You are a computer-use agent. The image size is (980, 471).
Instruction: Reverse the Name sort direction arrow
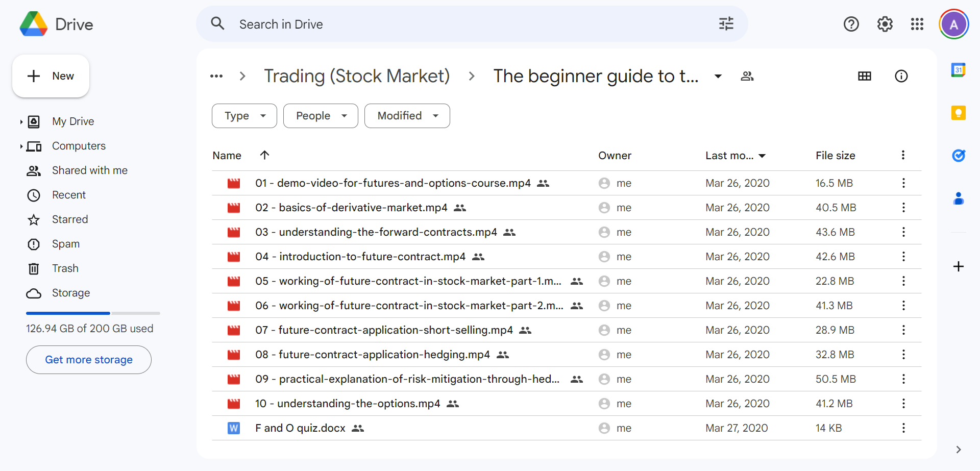(x=264, y=155)
